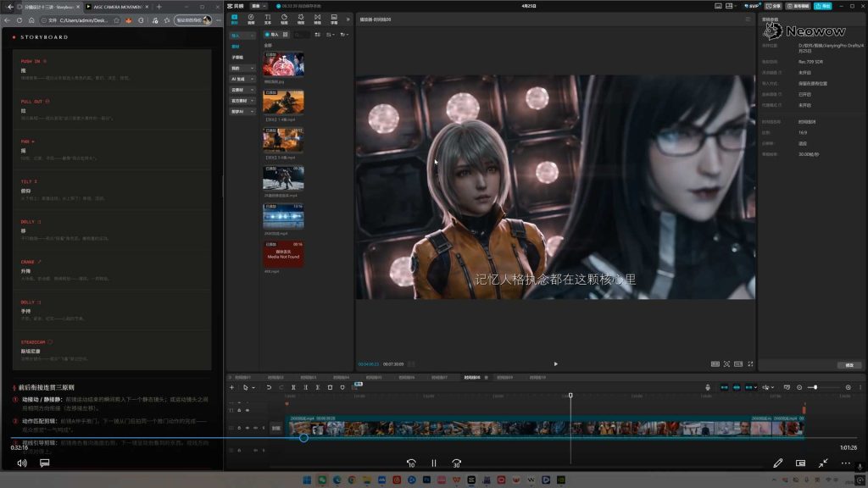Viewport: 868px width, 488px height.
Task: Select the orange desert warrior clip thumbnail
Action: click(x=283, y=103)
